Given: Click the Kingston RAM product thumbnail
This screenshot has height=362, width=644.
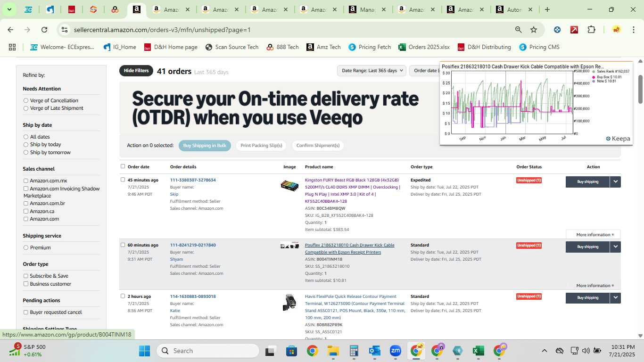Looking at the screenshot, I should (289, 185).
